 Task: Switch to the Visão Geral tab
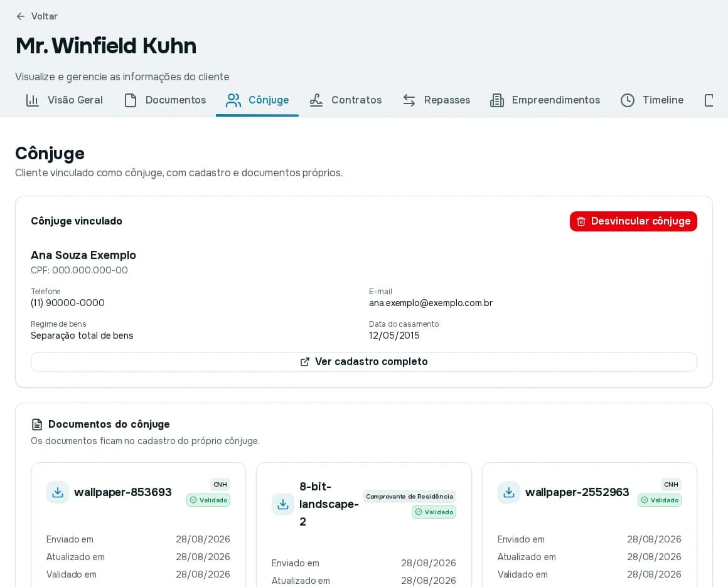pos(65,100)
